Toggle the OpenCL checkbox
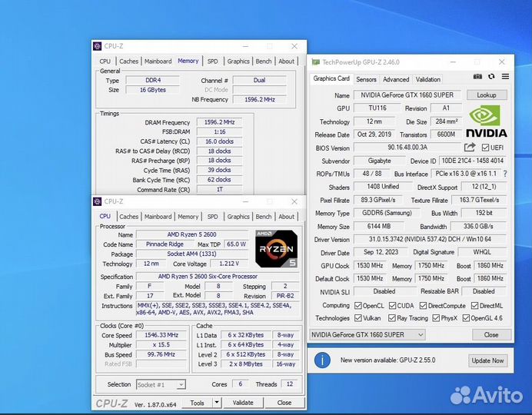This screenshot has width=532, height=415. pos(358,306)
